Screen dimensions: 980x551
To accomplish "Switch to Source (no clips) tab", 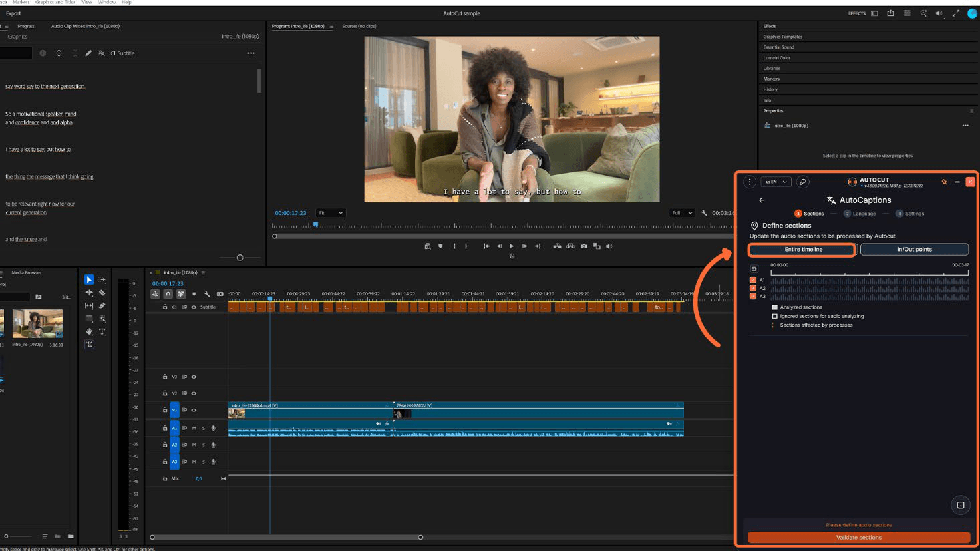I will point(359,26).
